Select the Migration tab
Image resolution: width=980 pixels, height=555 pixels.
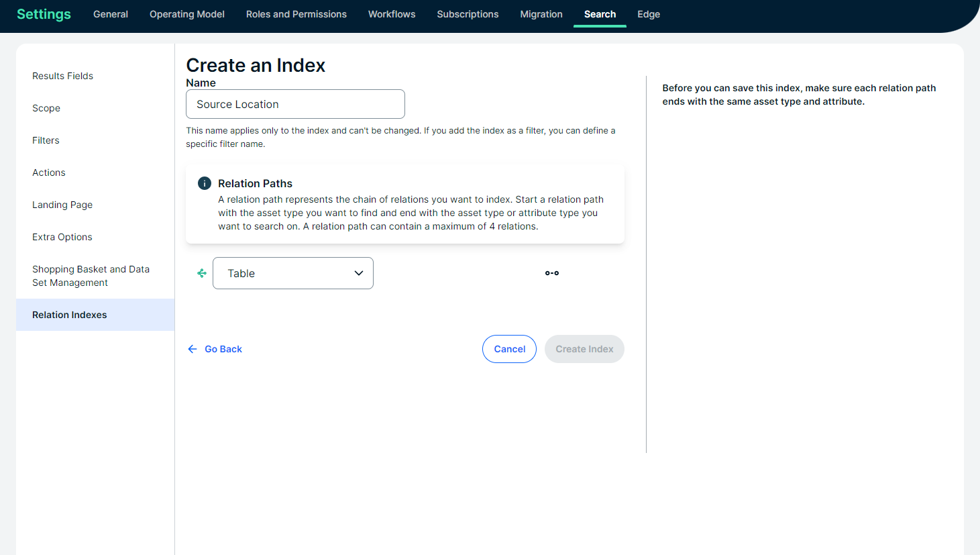pos(541,14)
